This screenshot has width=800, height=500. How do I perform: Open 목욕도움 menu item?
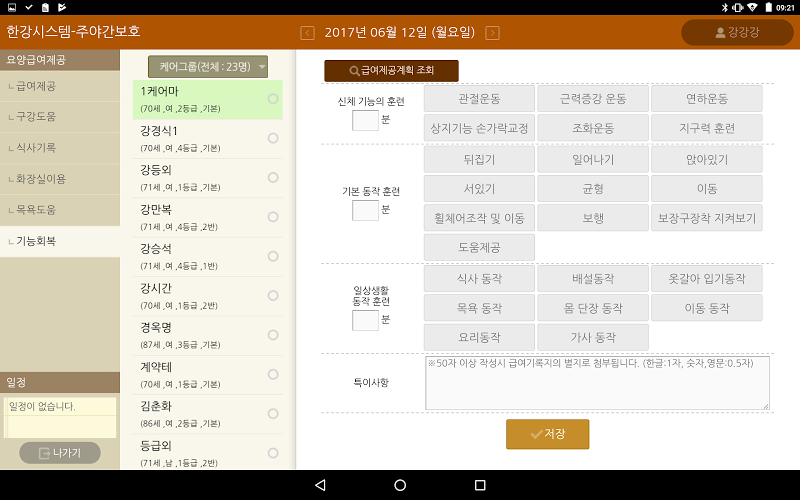pyautogui.click(x=60, y=210)
